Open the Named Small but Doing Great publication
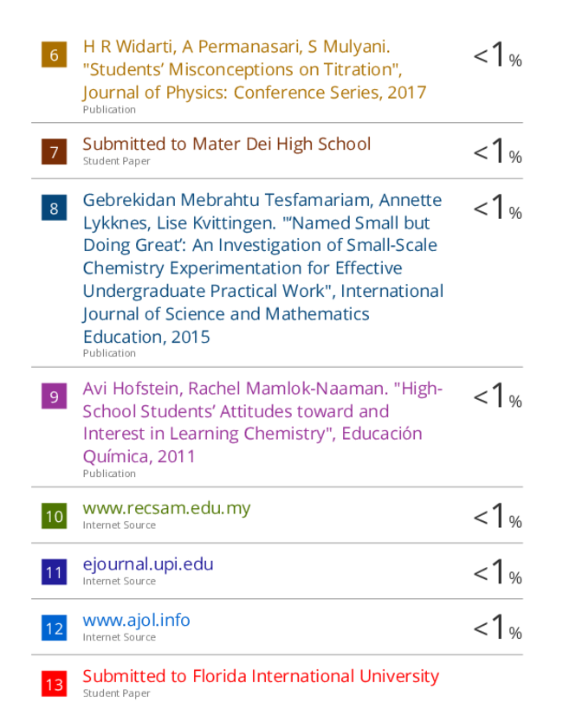 point(263,268)
